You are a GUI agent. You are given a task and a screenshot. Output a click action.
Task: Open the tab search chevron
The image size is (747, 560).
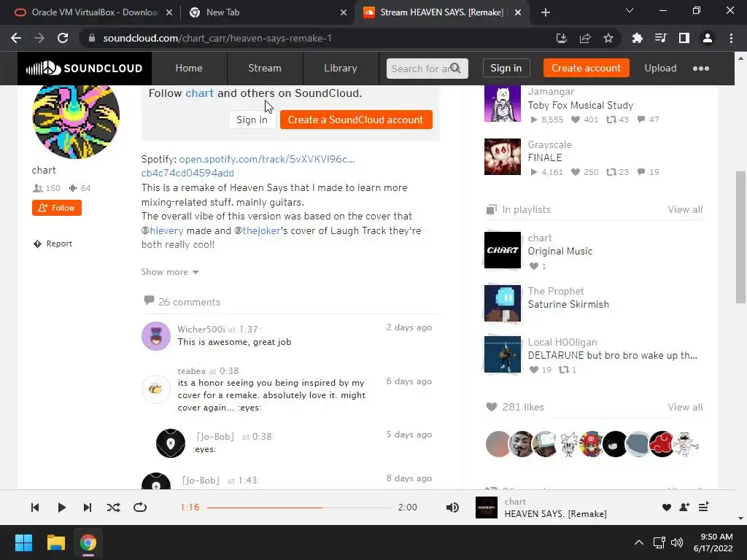[x=630, y=10]
